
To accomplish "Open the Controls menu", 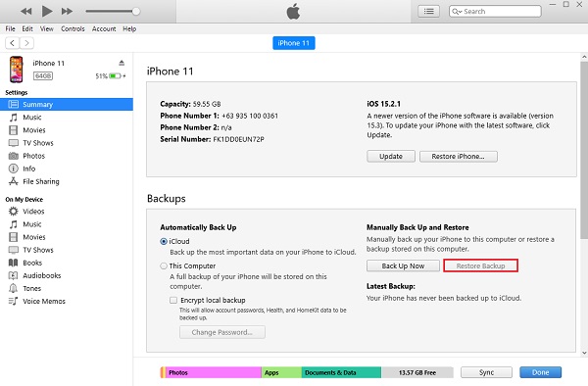I will click(73, 28).
